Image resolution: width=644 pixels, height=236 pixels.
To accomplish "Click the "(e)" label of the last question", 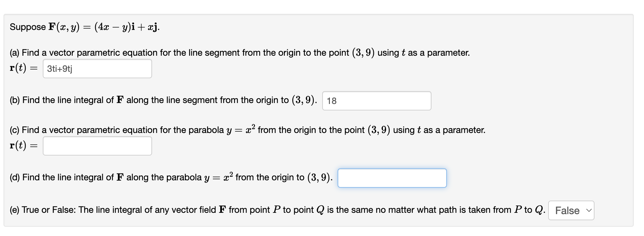I will click(x=14, y=210).
